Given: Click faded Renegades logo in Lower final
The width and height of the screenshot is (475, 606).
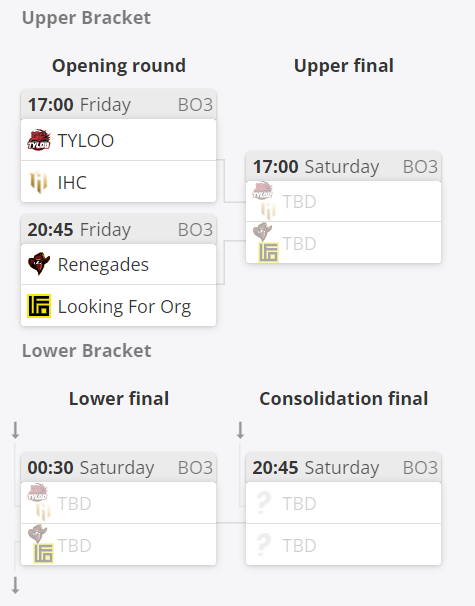Looking at the screenshot, I should 37,534.
